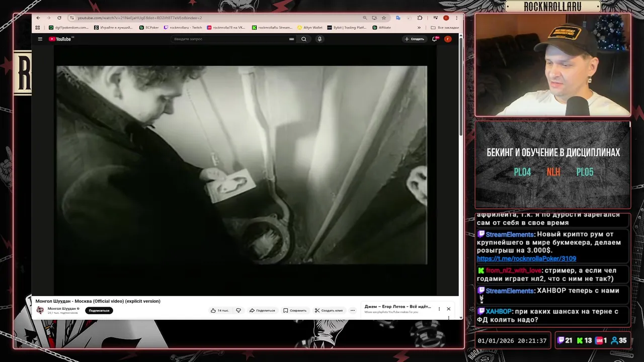
Task: Click the ХАНВОР chat username
Action: 499,311
